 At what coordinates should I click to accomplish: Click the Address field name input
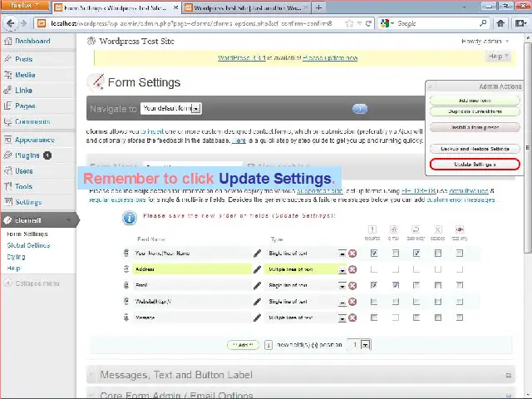pyautogui.click(x=192, y=269)
